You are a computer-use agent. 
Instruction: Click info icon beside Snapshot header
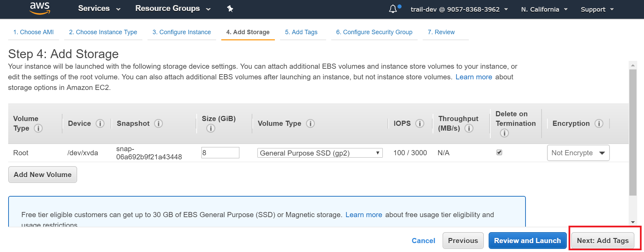(158, 123)
